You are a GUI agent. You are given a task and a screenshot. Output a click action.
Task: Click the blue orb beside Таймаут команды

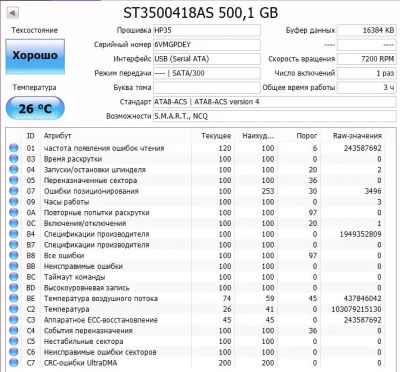[14, 277]
